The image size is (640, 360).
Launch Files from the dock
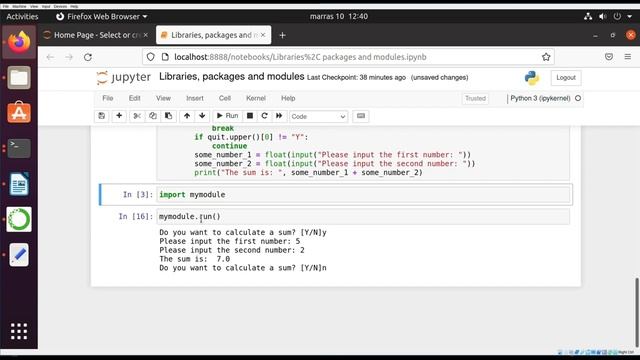19,78
